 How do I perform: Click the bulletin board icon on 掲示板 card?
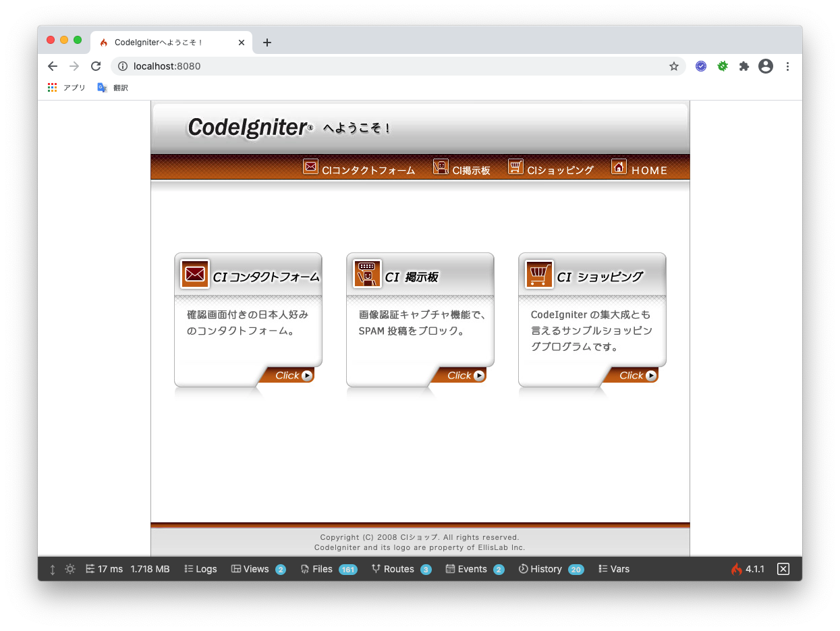[x=367, y=274]
